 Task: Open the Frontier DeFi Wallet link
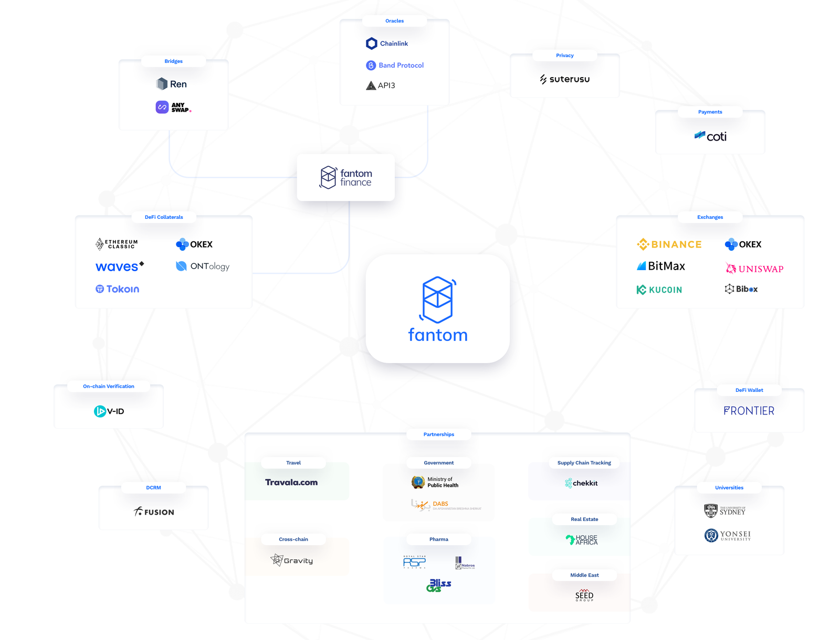coord(749,411)
